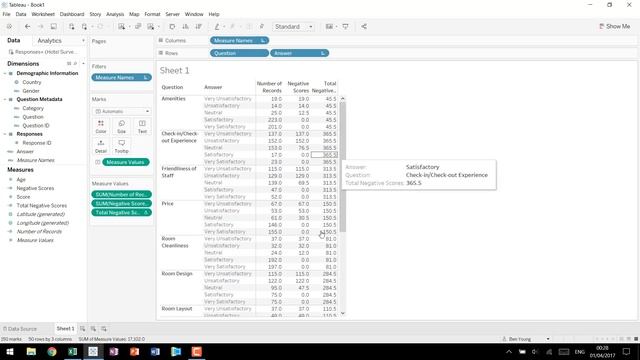Switch to the Data Source tab
The height and width of the screenshot is (360, 640).
20,329
